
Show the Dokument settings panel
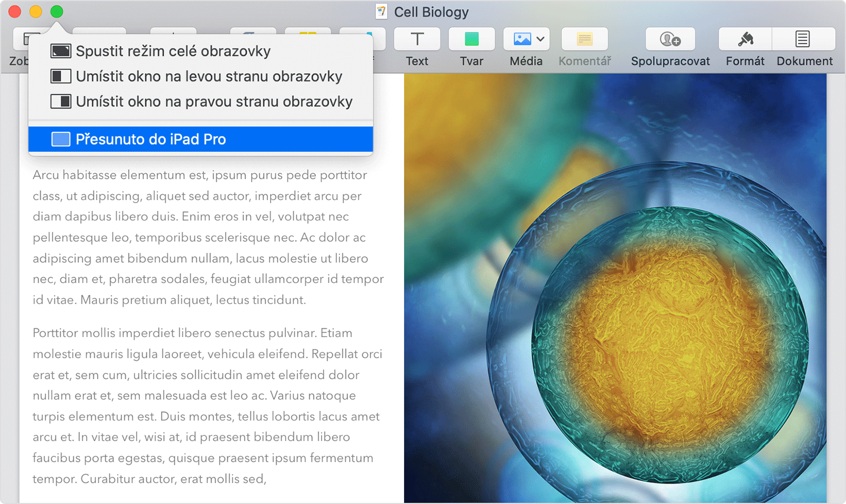(x=803, y=40)
